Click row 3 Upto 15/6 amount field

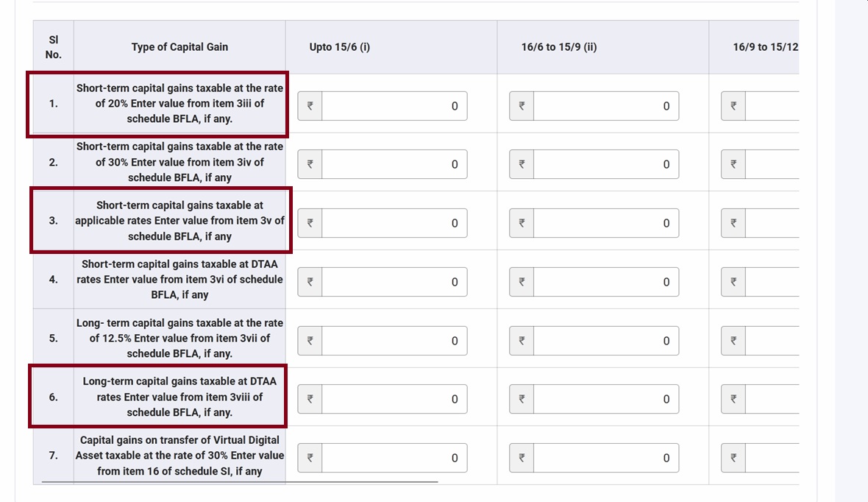click(394, 223)
